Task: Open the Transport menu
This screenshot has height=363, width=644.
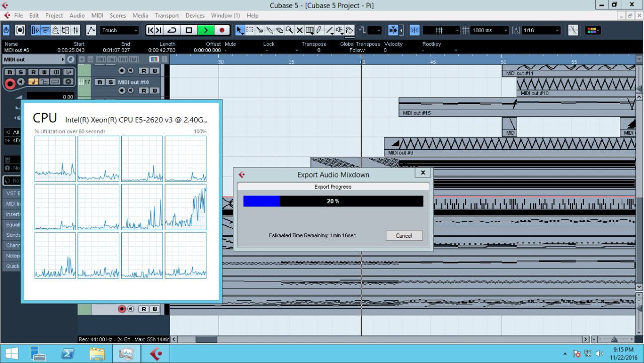Action: pyautogui.click(x=167, y=16)
